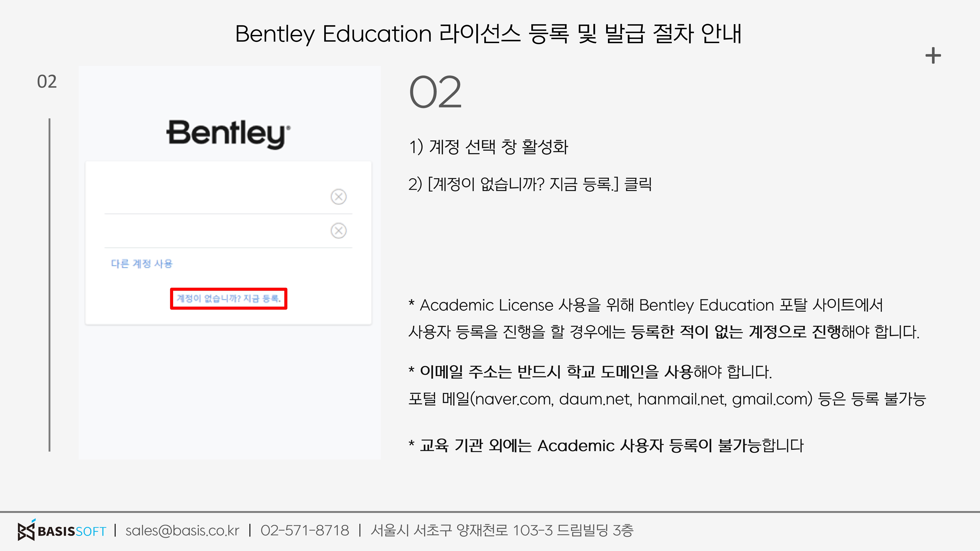Screen dimensions: 980x551
Task: Remove the first saved account with its X icon
Action: click(338, 197)
